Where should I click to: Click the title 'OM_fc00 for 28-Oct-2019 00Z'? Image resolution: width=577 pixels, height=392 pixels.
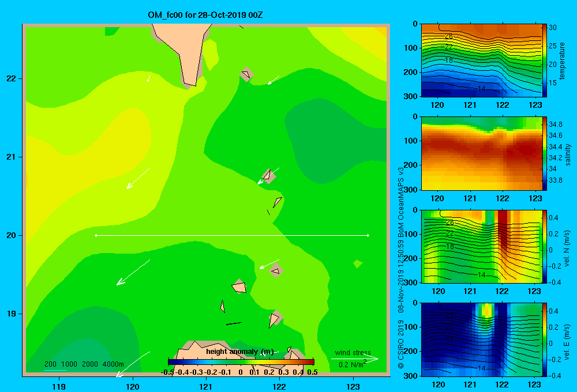click(205, 15)
